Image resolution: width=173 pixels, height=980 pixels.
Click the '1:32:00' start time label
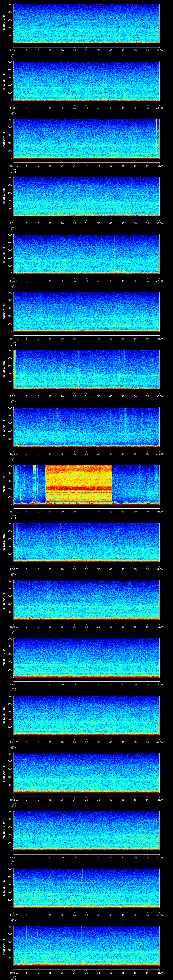[x=14, y=223]
